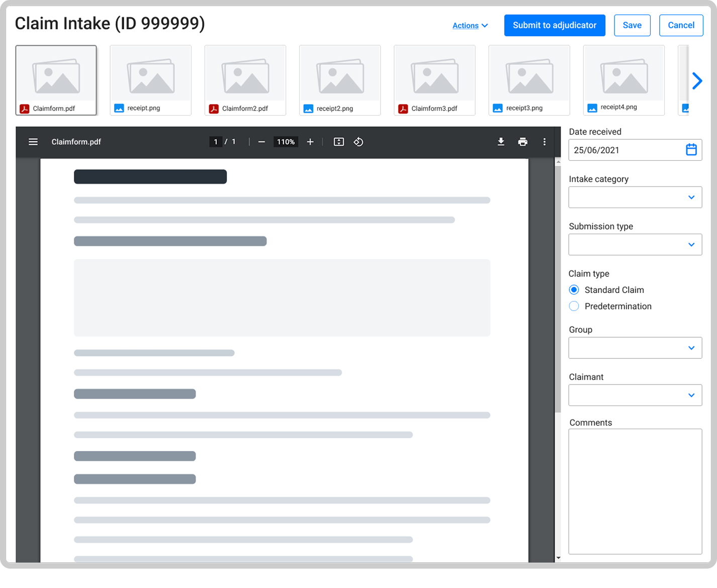Open the Claimform2.pdf thumbnail
Image resolution: width=717 pixels, height=588 pixels.
pos(245,80)
